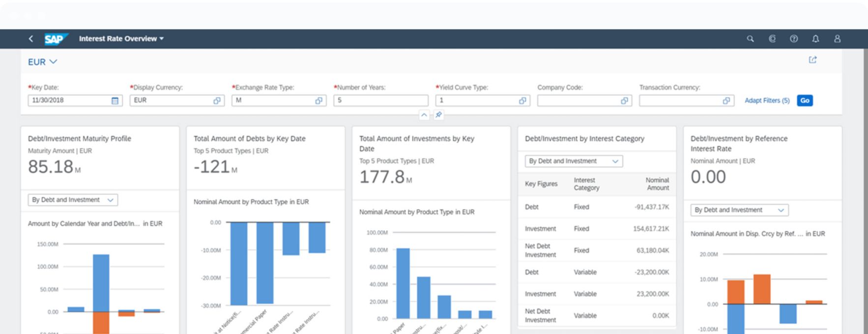Open By Debt and Investment dropdown in Interest Category
The image size is (868, 334).
click(573, 161)
